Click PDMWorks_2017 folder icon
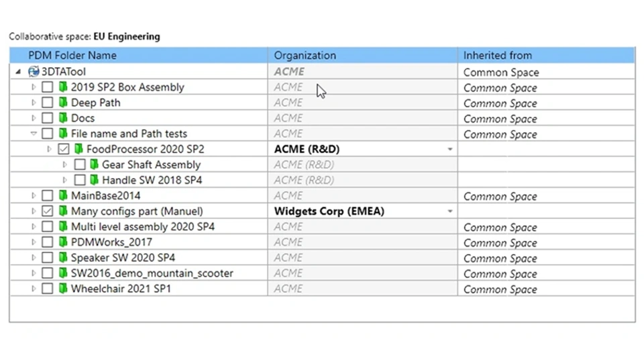 click(63, 242)
